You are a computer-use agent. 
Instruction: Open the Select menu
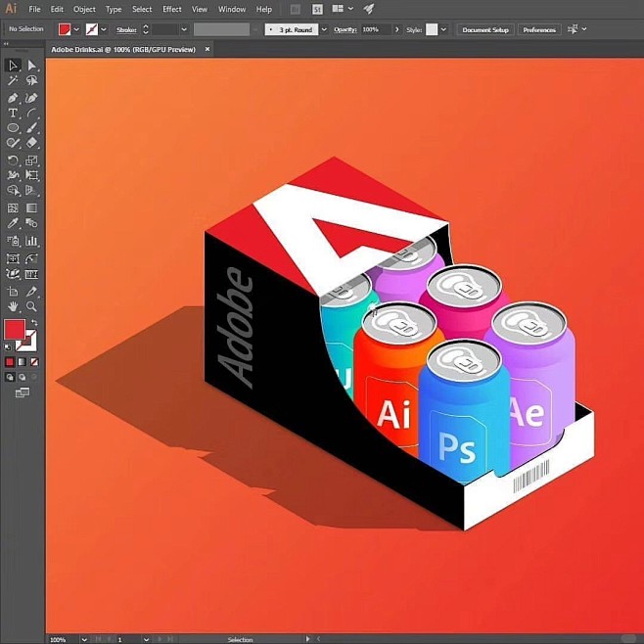click(x=142, y=9)
